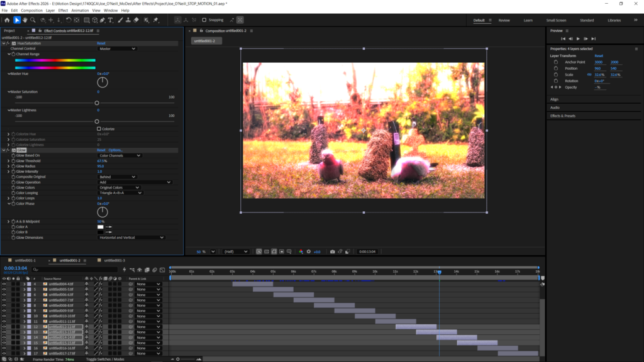
Task: Take snapshot with camera icon in viewer
Action: [332, 251]
